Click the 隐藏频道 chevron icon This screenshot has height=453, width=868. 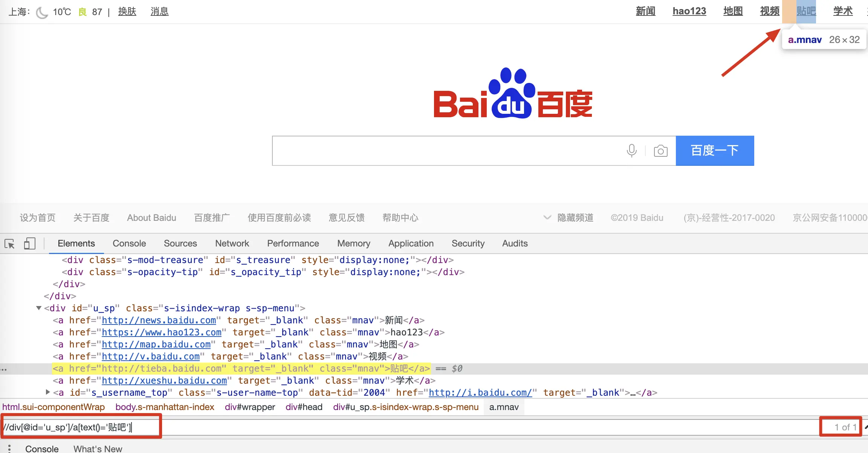click(x=547, y=217)
